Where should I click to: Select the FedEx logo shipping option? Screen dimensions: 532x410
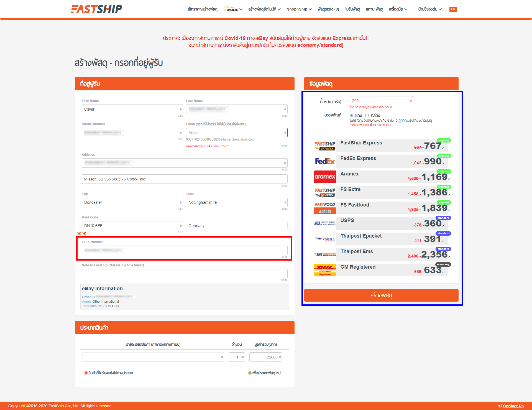[325, 161]
